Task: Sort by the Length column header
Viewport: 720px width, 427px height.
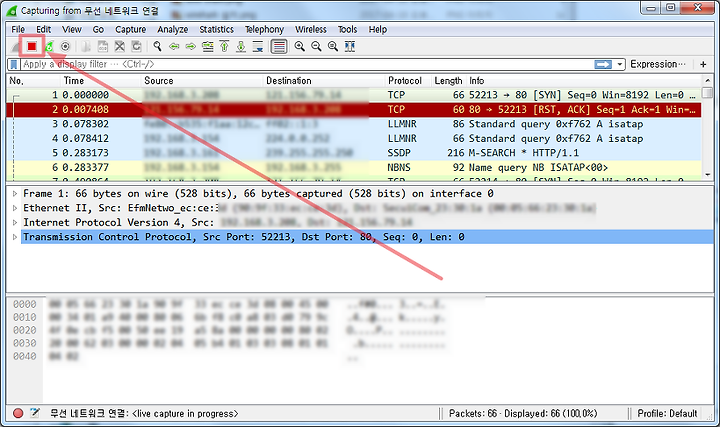Action: (448, 81)
